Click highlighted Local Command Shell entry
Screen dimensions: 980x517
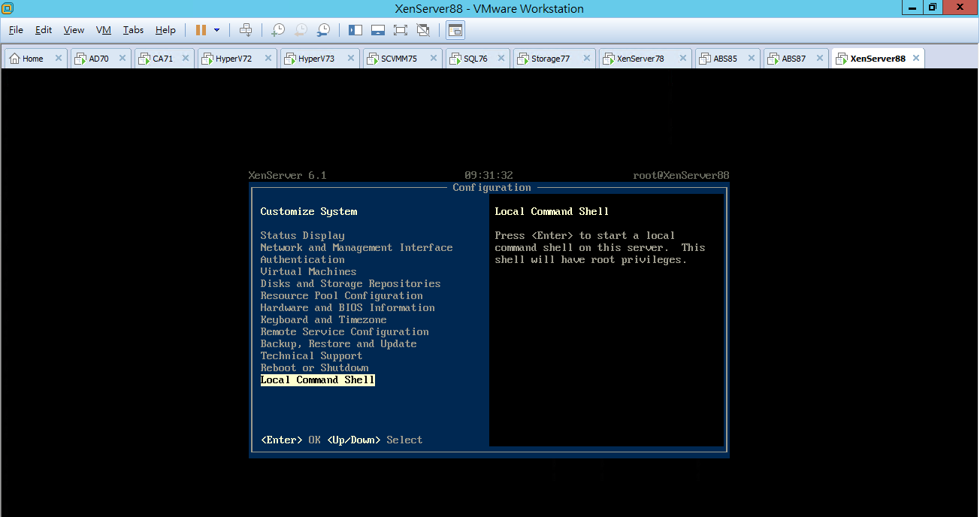tap(317, 379)
